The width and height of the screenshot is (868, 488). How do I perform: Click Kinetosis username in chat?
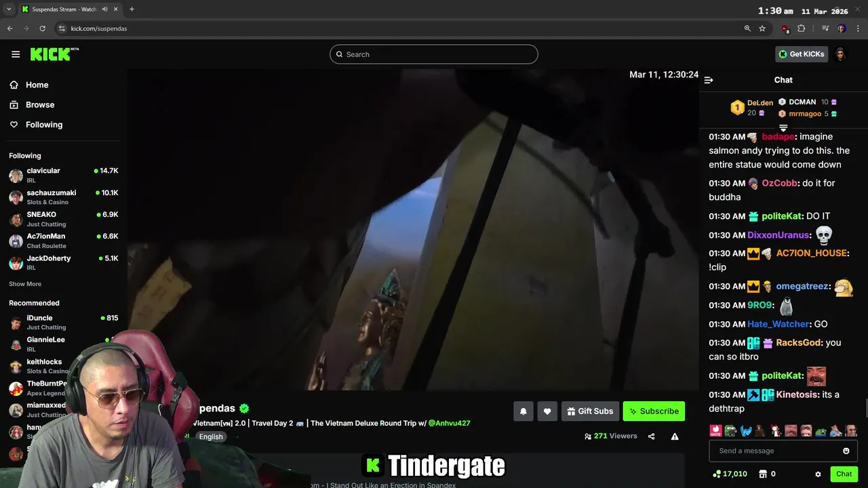797,394
